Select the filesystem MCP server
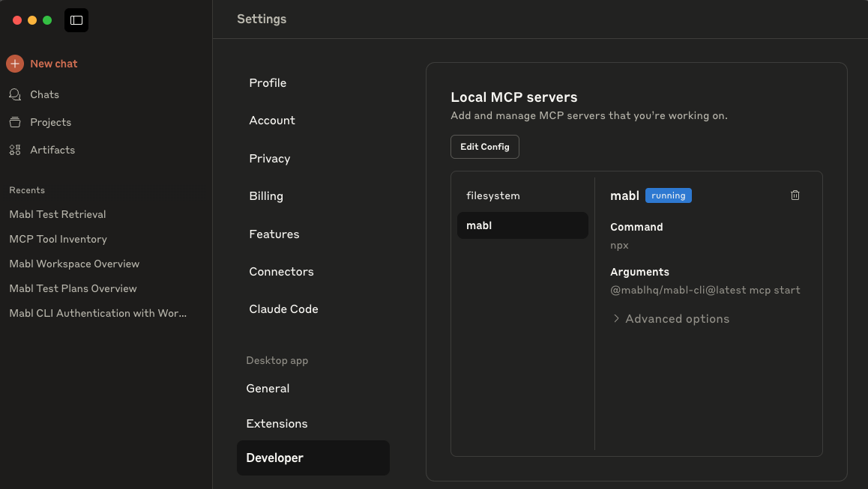This screenshot has width=868, height=489. (492, 195)
